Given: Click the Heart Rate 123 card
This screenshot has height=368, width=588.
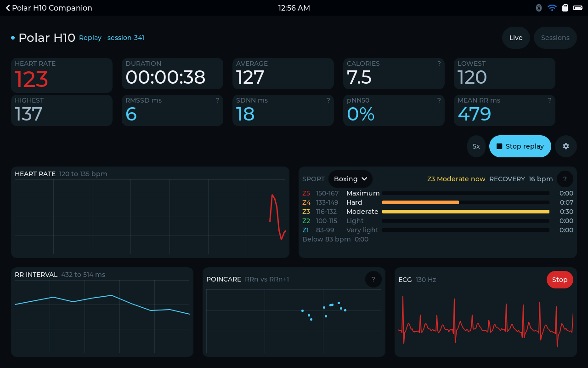Looking at the screenshot, I should 62,75.
